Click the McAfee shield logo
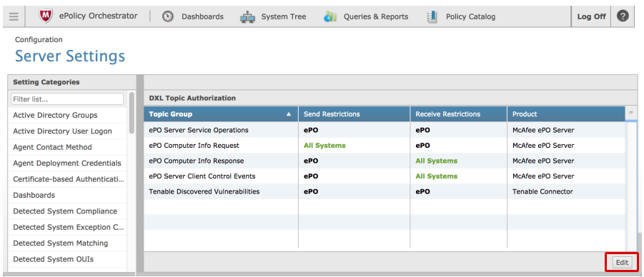This screenshot has width=644, height=277. coord(46,16)
